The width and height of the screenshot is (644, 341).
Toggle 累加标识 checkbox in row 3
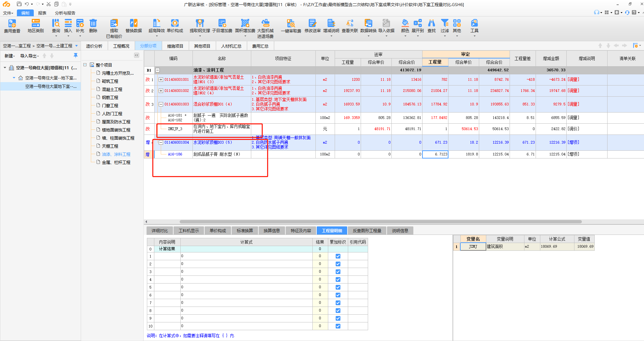338,272
